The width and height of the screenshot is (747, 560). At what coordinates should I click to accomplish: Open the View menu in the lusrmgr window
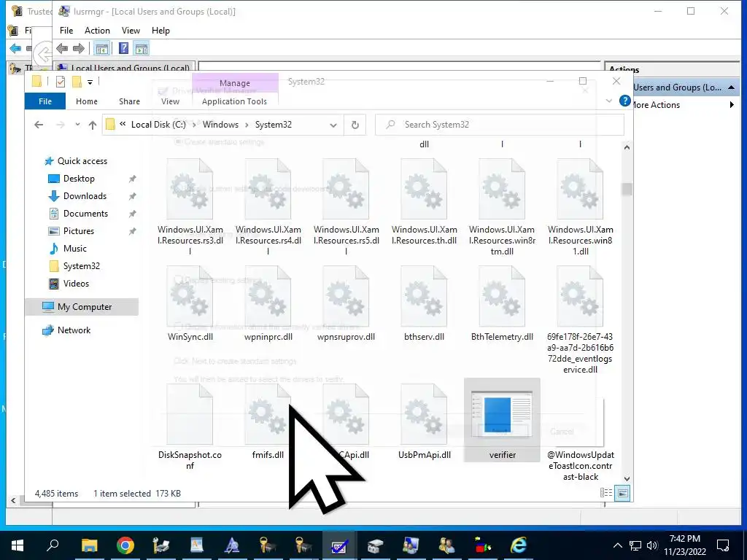click(131, 31)
